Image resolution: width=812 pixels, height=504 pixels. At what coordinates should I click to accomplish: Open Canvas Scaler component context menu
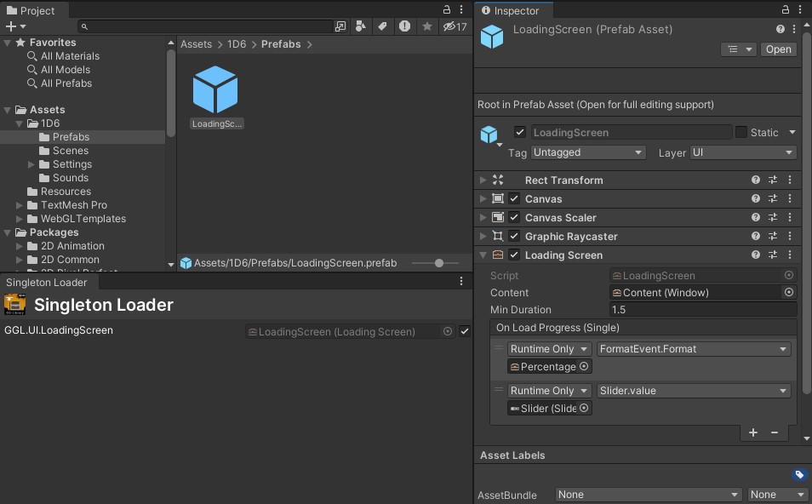(x=790, y=217)
